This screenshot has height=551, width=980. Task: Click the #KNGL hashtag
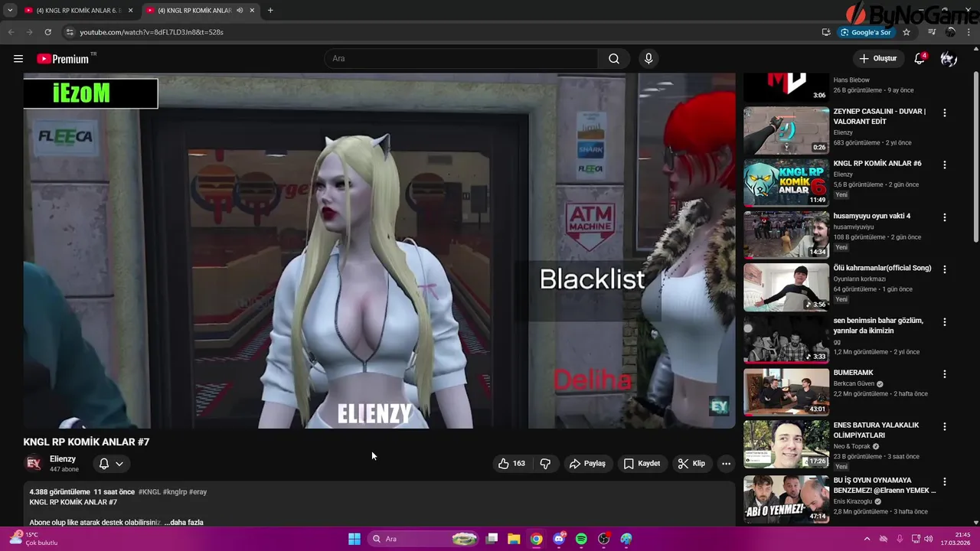149,492
